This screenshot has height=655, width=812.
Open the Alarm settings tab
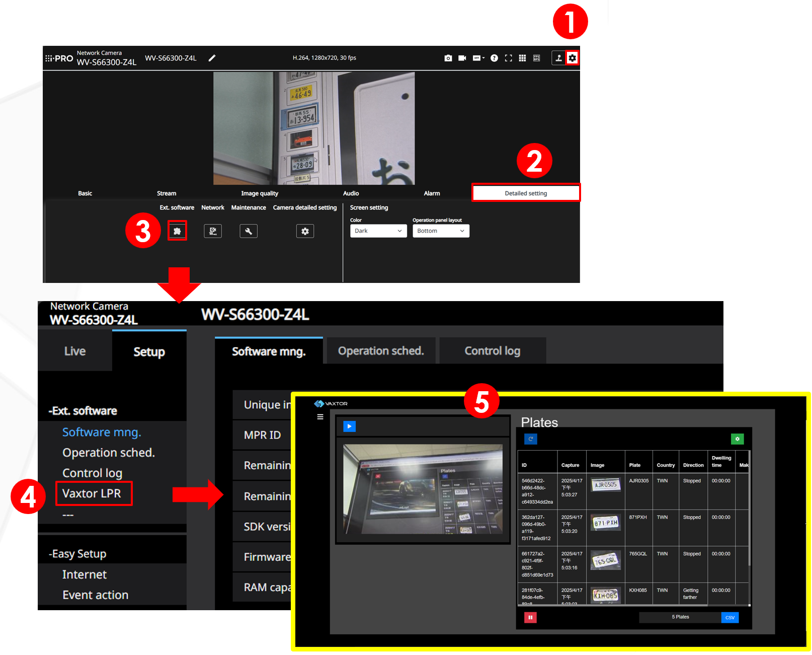click(x=432, y=193)
